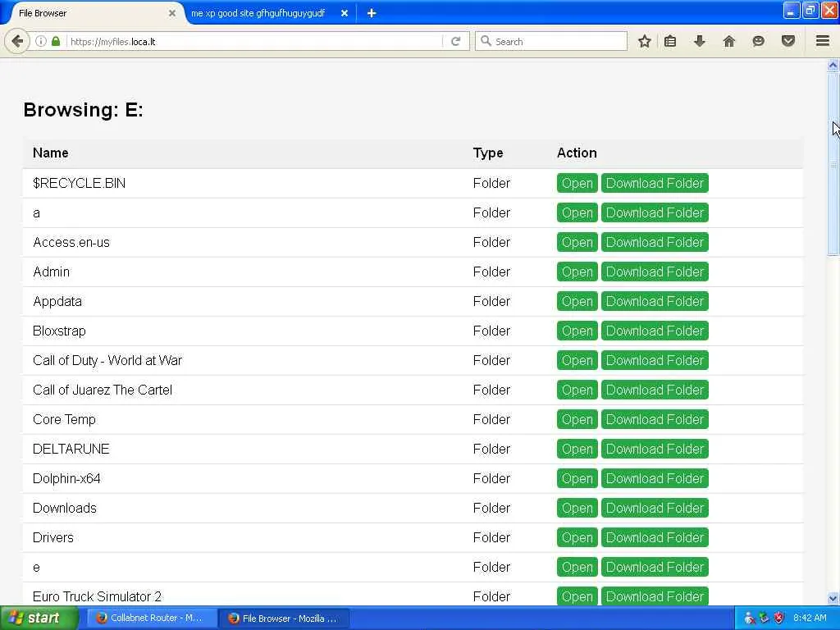The image size is (840, 630).
Task: Open the Appdata folder
Action: (x=577, y=301)
